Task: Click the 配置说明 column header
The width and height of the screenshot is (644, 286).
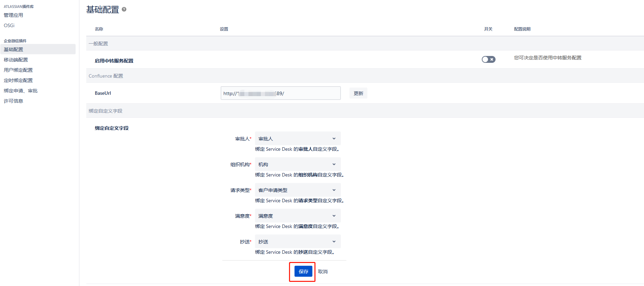Action: (x=522, y=29)
